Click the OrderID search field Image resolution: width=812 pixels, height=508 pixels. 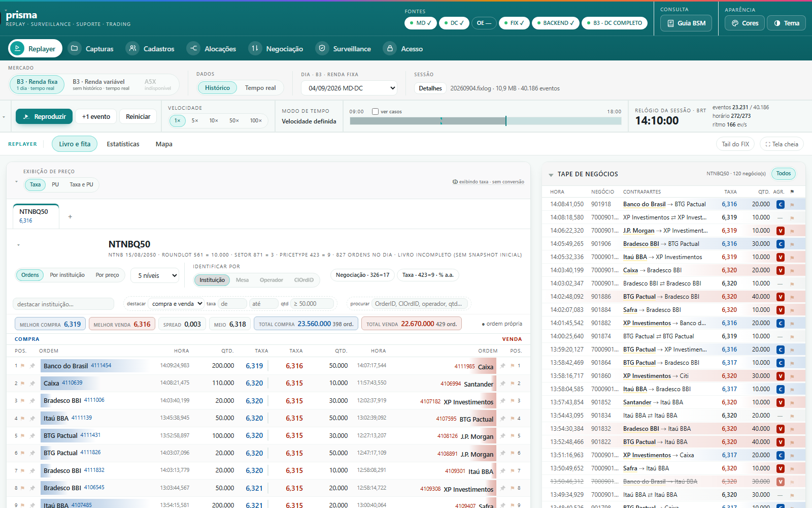[x=420, y=304]
